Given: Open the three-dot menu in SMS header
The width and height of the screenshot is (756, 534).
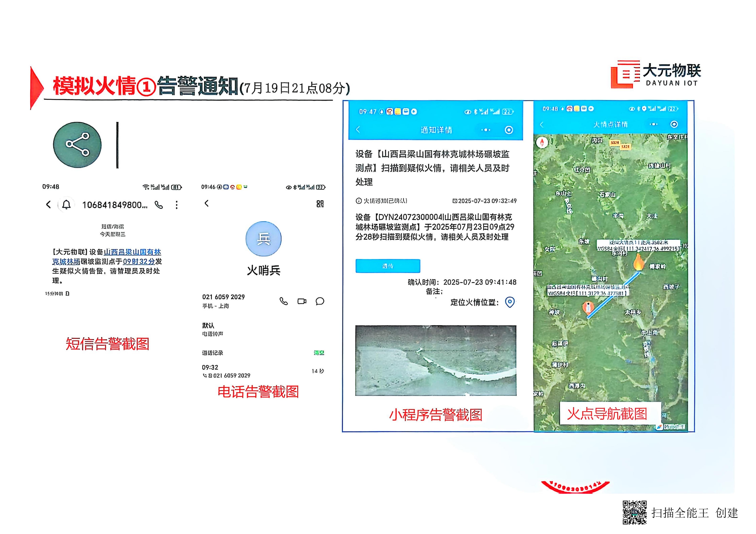Looking at the screenshot, I should click(x=177, y=205).
